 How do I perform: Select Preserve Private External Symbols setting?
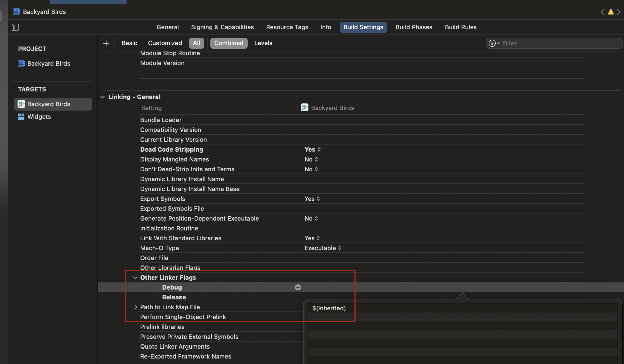[x=189, y=337]
